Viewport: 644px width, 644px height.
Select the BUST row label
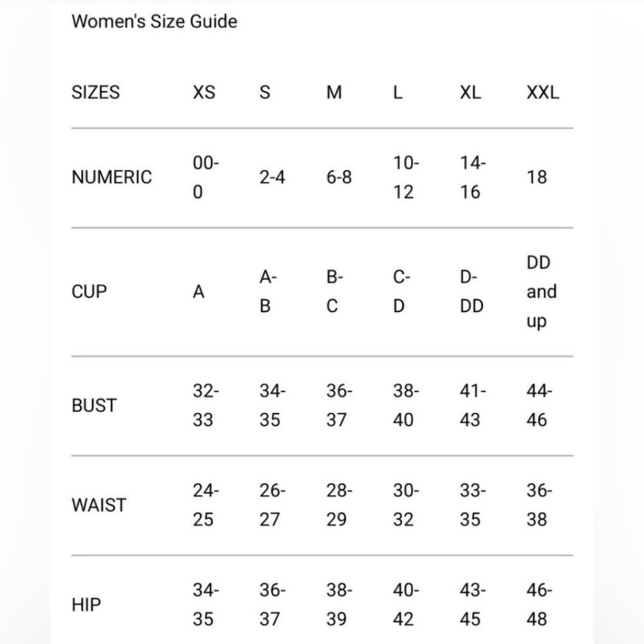(x=94, y=406)
